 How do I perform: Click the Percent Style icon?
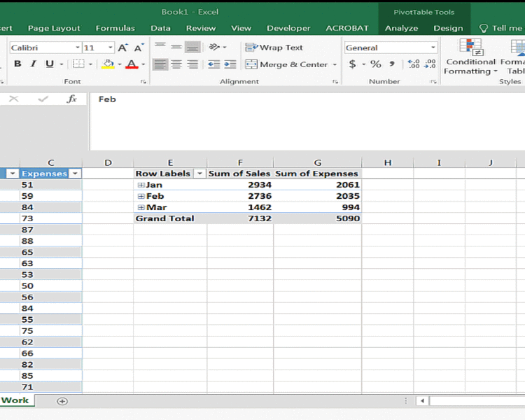376,64
